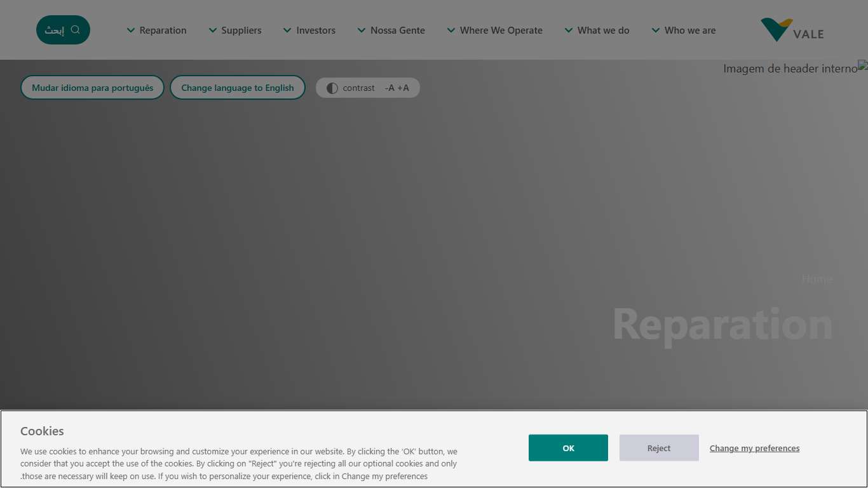Image resolution: width=868 pixels, height=488 pixels.
Task: Click the magnifier search icon
Action: [76, 30]
